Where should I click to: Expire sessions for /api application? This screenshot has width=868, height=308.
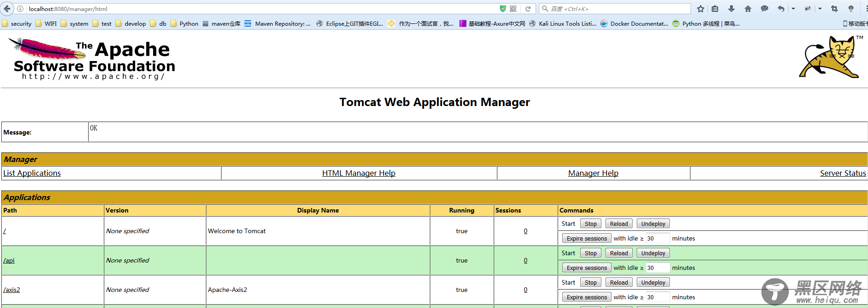(x=587, y=268)
